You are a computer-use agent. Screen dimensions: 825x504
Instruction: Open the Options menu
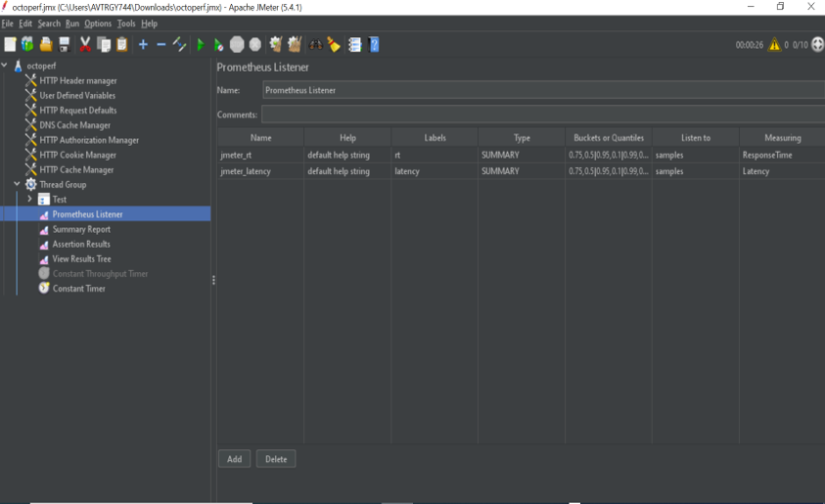click(98, 23)
